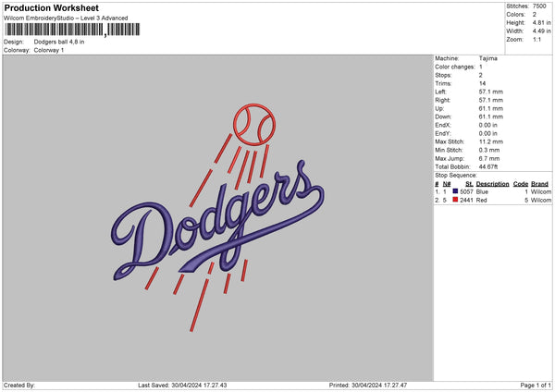The image size is (555, 392).
Task: Select the Max Jump value '6.7 mm'
Action: tap(489, 158)
